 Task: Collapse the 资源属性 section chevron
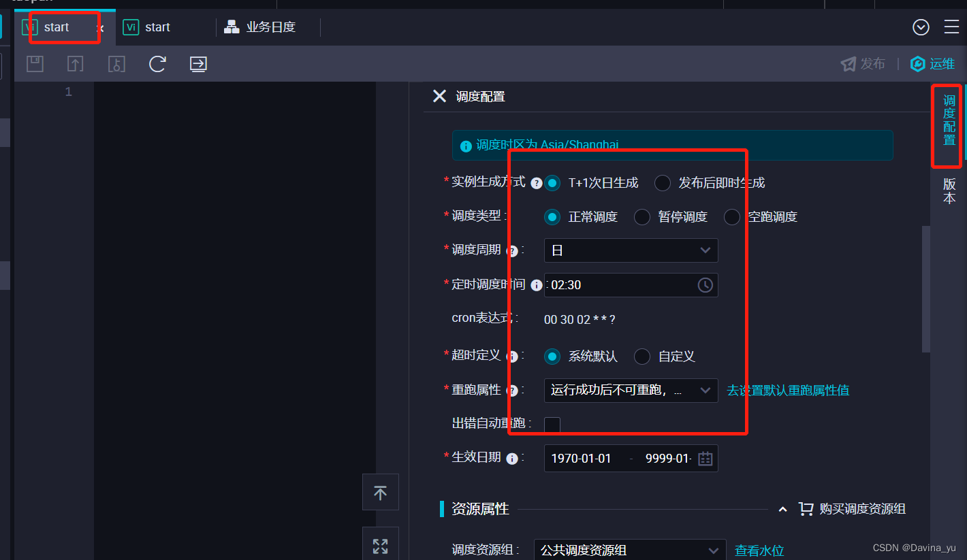(x=782, y=508)
